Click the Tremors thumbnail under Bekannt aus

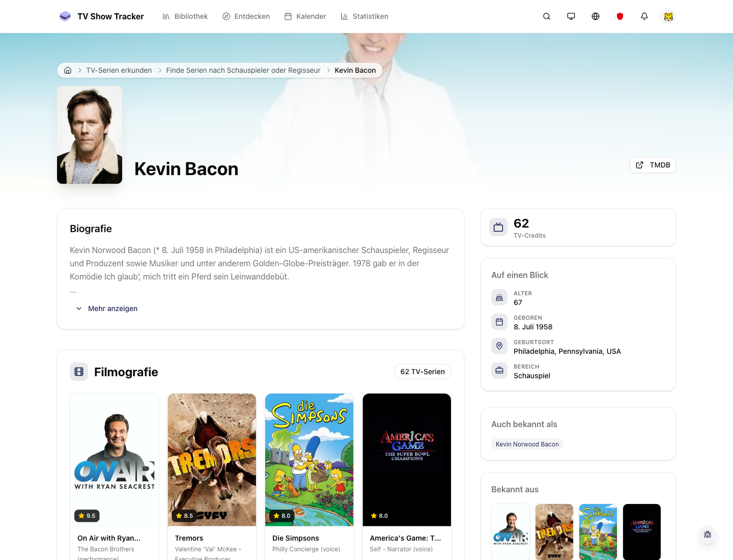click(x=554, y=531)
